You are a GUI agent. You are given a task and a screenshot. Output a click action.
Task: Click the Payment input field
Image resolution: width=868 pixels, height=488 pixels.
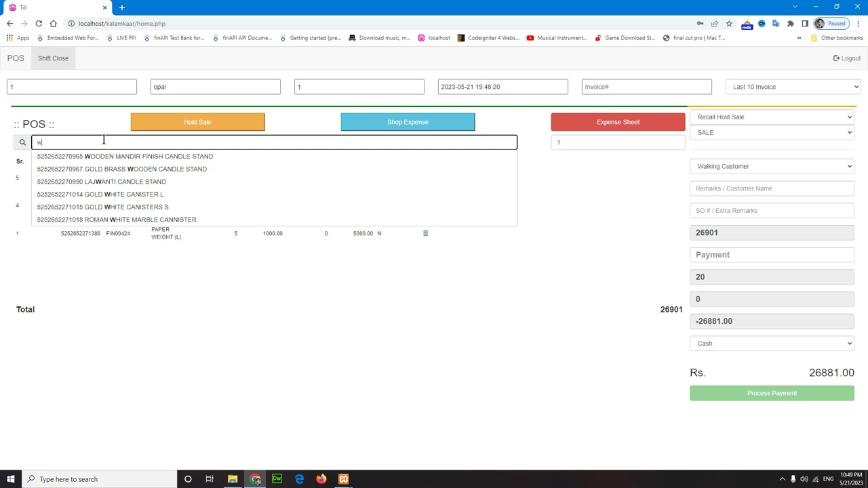772,255
